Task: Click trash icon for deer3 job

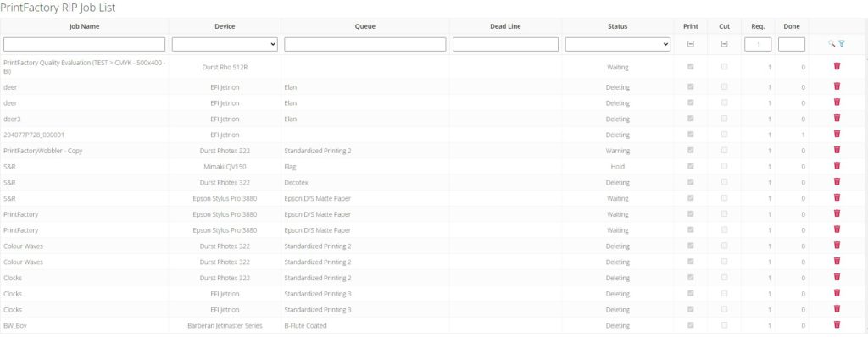Action: pyautogui.click(x=837, y=118)
